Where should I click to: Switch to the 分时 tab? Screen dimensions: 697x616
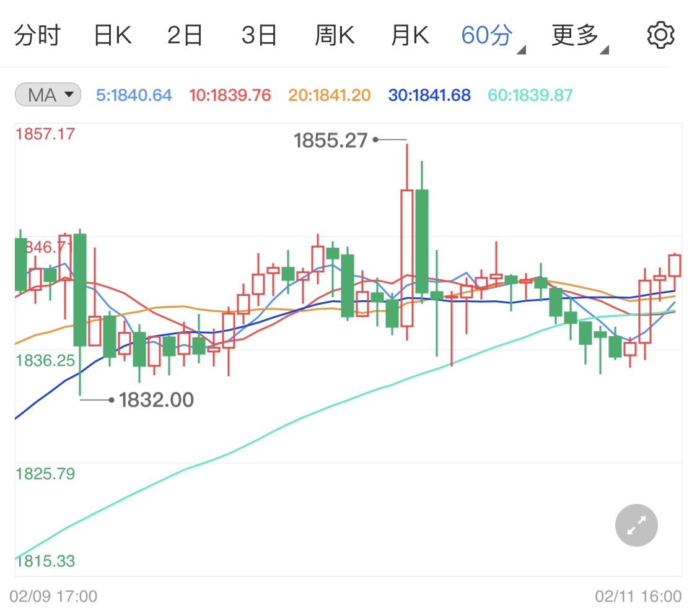(37, 35)
